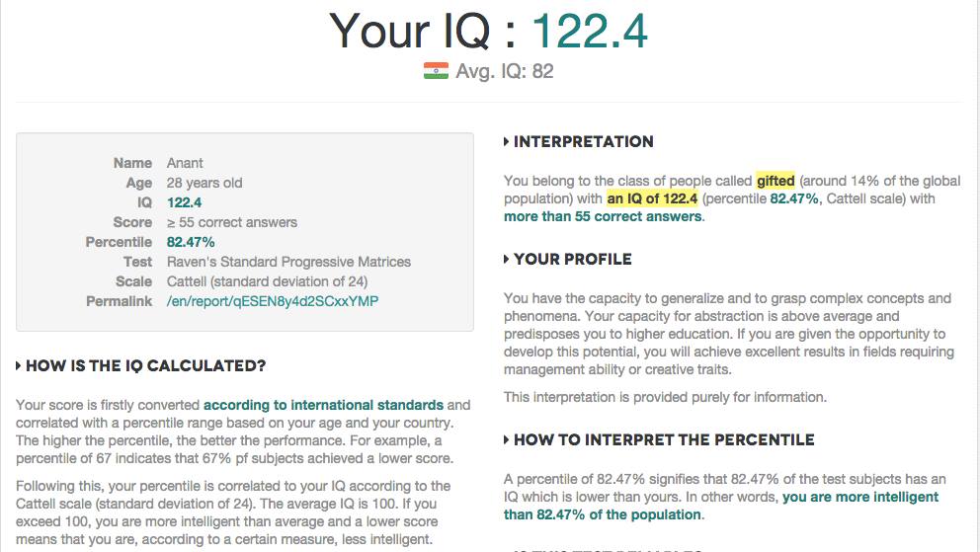Click the highlighted word 'gifted'

(776, 181)
